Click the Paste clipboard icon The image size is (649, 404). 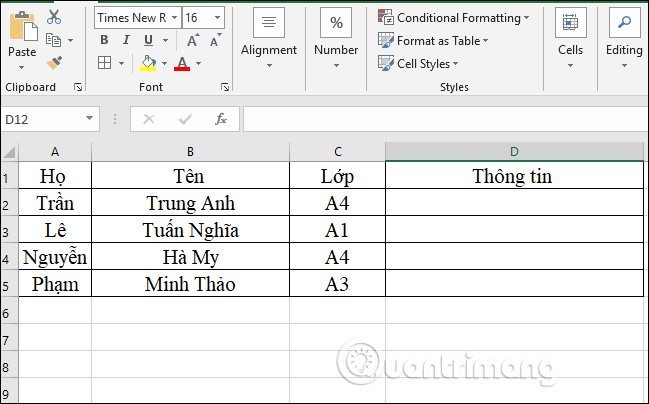point(23,26)
